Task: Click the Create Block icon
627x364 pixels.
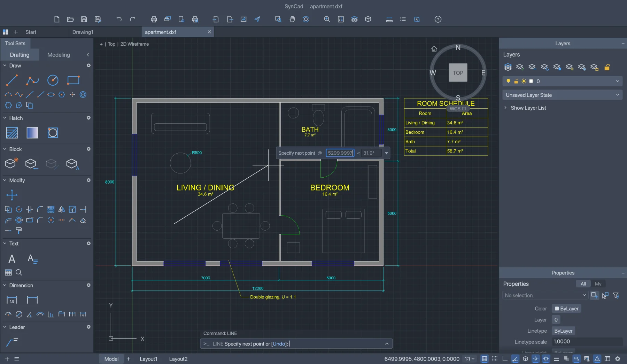Action: (11, 163)
